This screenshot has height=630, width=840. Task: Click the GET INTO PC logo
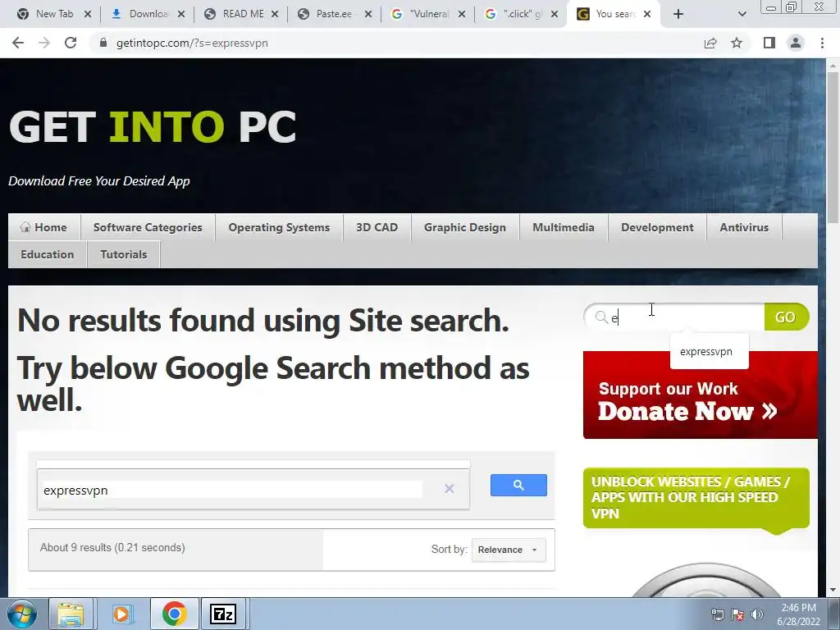click(x=153, y=127)
